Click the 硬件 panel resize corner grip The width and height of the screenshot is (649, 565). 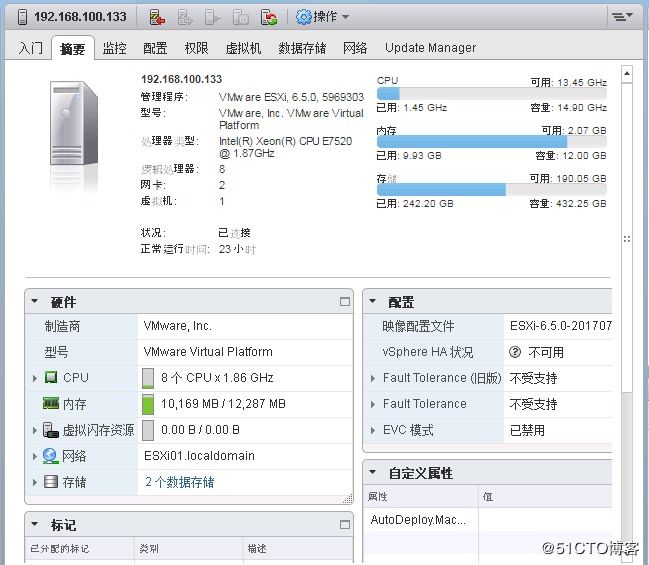[x=348, y=499]
